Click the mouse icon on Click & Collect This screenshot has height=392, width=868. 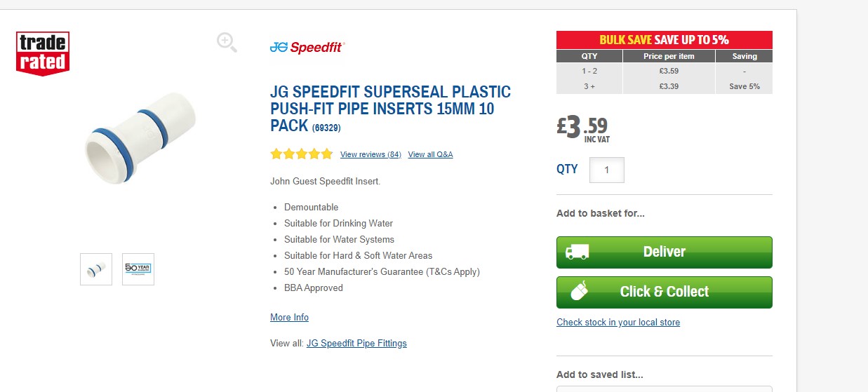click(579, 292)
